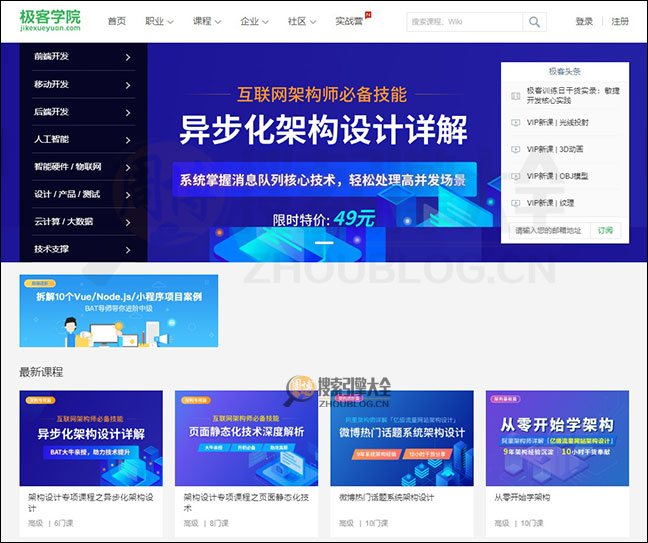648x543 pixels.
Task: Open VIP新课 | 纹理 link
Action: click(550, 203)
